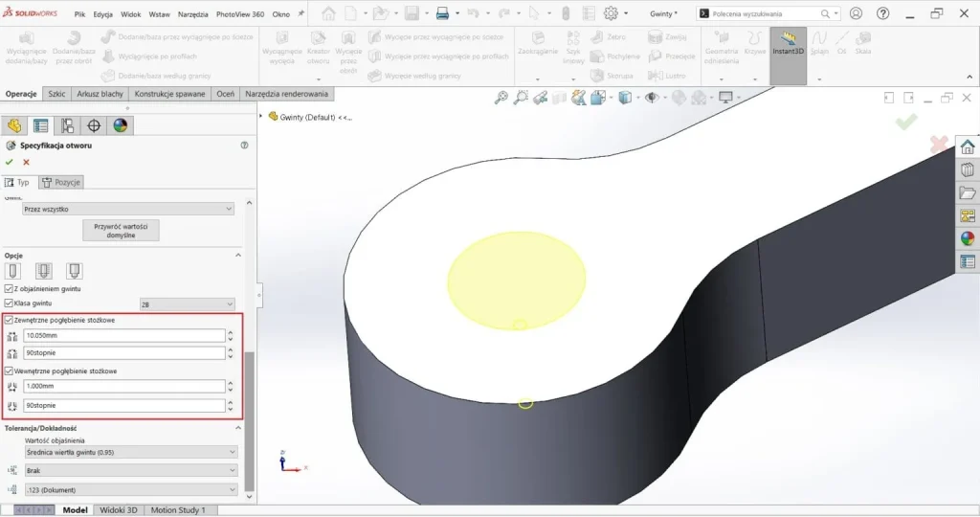
Task: Open the Widok menu
Action: (130, 13)
